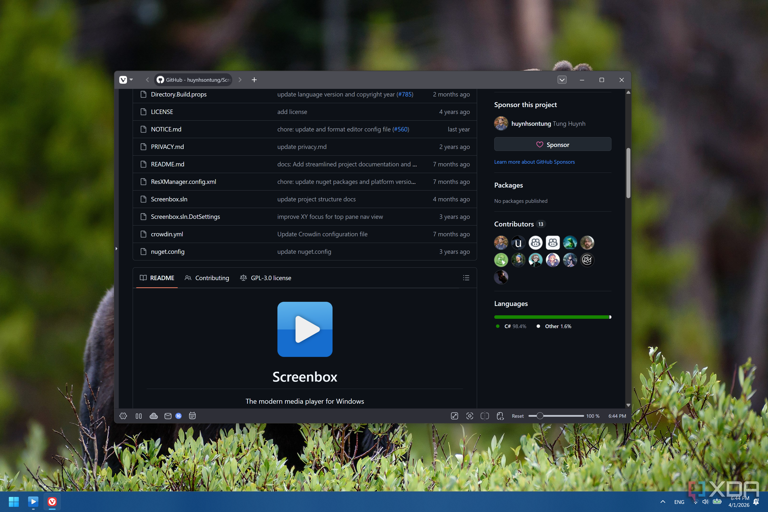768x512 pixels.
Task: Open commit 'update privacy.md'
Action: point(302,147)
